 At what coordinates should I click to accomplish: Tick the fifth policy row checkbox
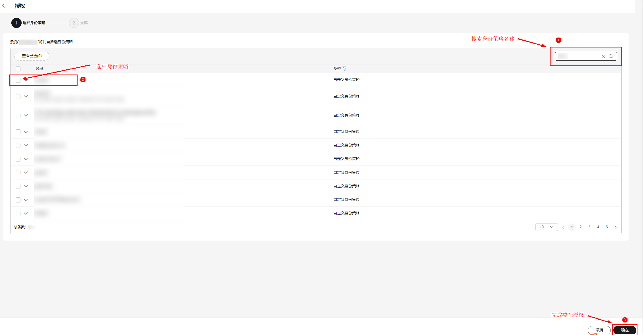(18, 145)
